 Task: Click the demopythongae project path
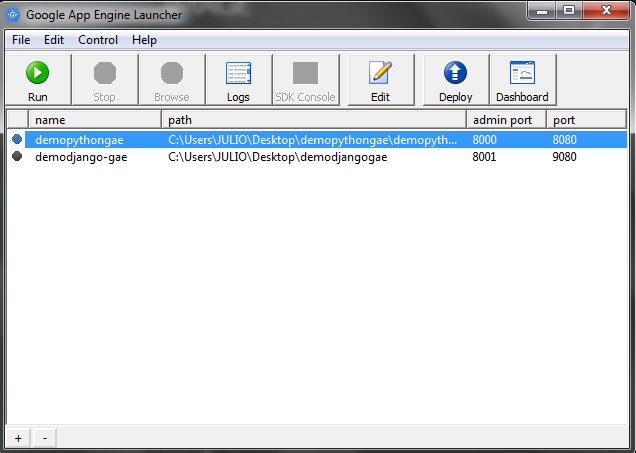click(313, 140)
